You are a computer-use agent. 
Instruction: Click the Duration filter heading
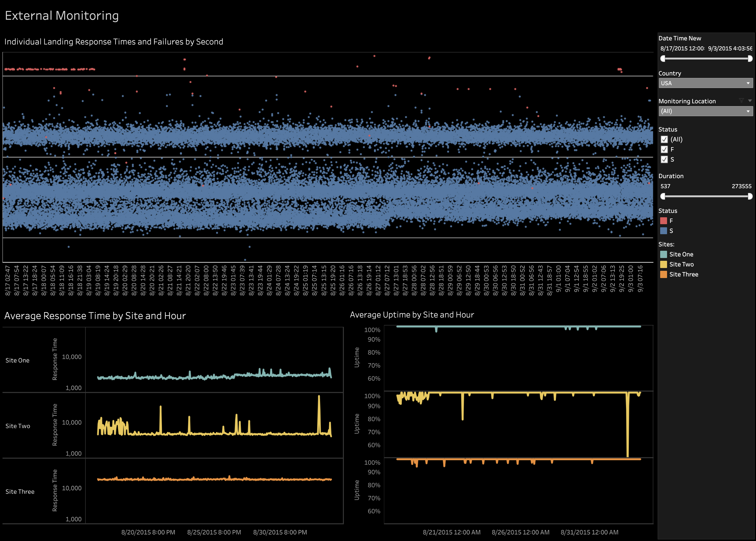point(671,176)
